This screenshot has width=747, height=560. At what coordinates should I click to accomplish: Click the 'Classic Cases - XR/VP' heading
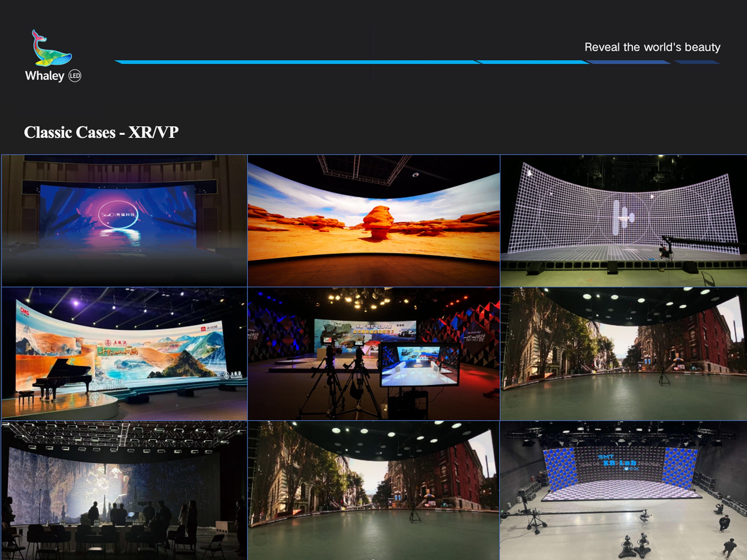point(101,132)
